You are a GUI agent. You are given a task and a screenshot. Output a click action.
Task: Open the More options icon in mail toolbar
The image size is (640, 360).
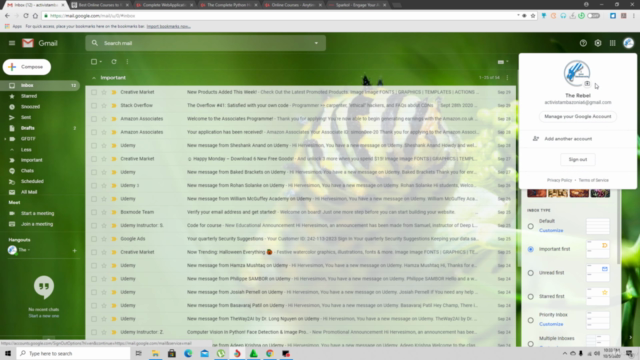pos(127,62)
